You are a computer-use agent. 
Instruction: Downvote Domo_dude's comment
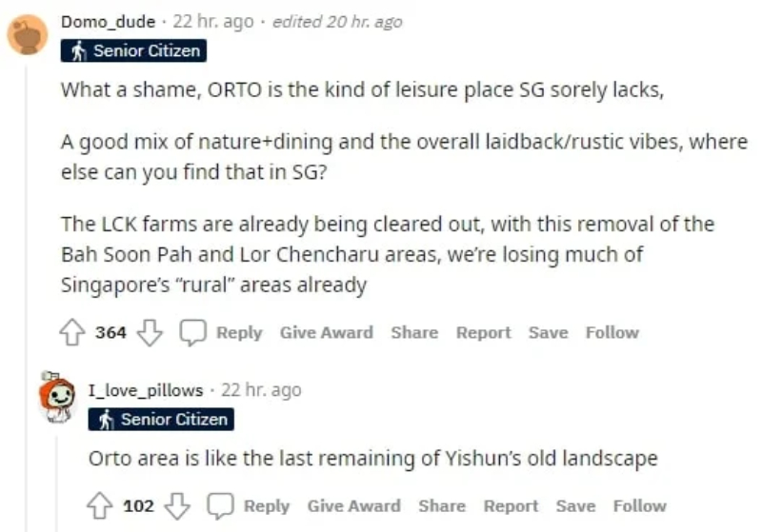click(x=148, y=333)
